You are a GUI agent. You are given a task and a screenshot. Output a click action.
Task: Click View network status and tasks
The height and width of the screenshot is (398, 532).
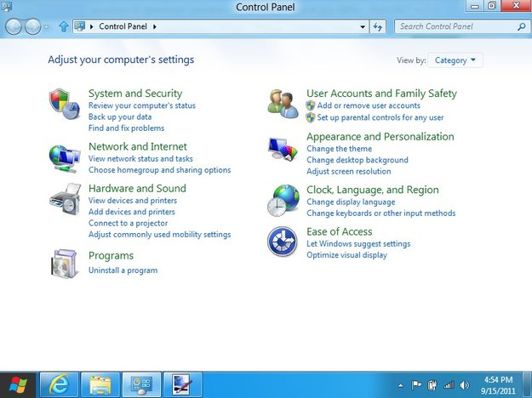click(x=140, y=159)
